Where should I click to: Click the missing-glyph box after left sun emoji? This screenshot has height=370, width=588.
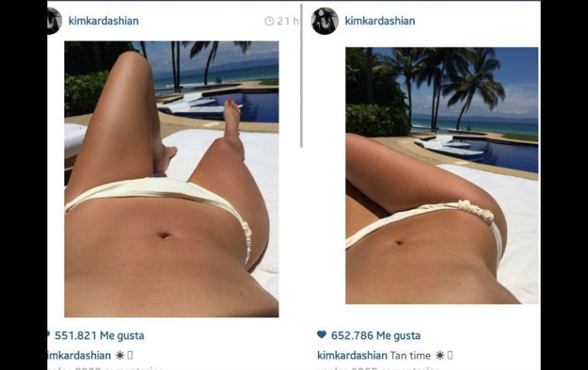tap(130, 355)
